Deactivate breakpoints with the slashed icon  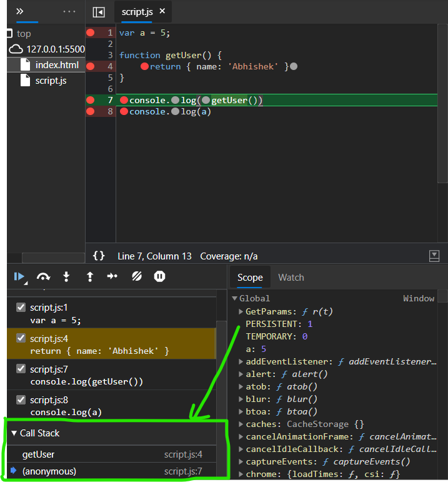(137, 276)
